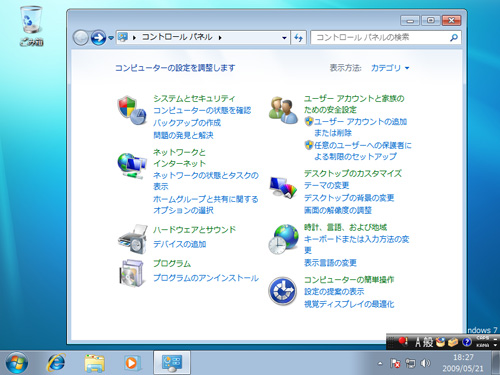This screenshot has width=500, height=375.
Task: Click the taskbar clock showing 18:27
Action: click(463, 363)
